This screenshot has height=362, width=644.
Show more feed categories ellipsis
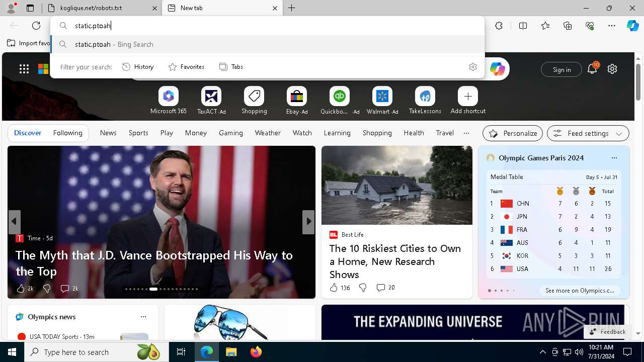pos(466,133)
